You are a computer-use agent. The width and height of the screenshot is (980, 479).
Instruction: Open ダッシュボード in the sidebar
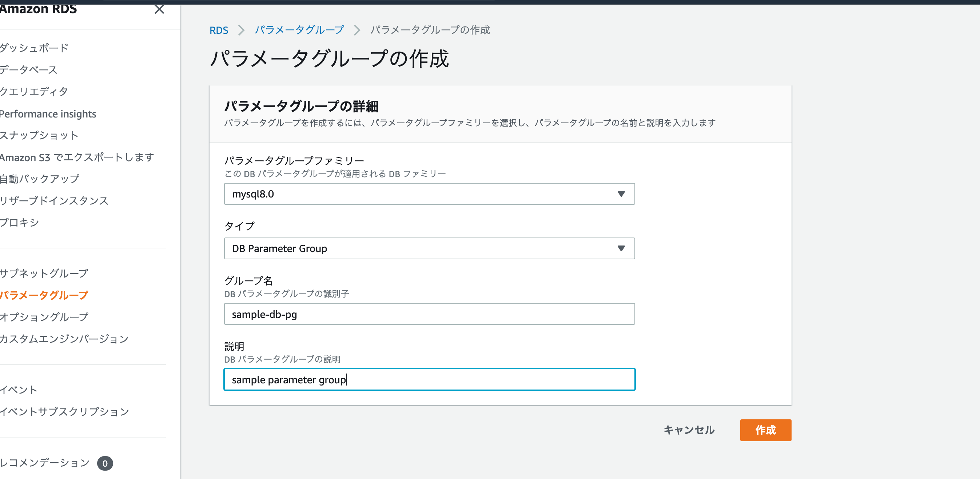coord(33,48)
